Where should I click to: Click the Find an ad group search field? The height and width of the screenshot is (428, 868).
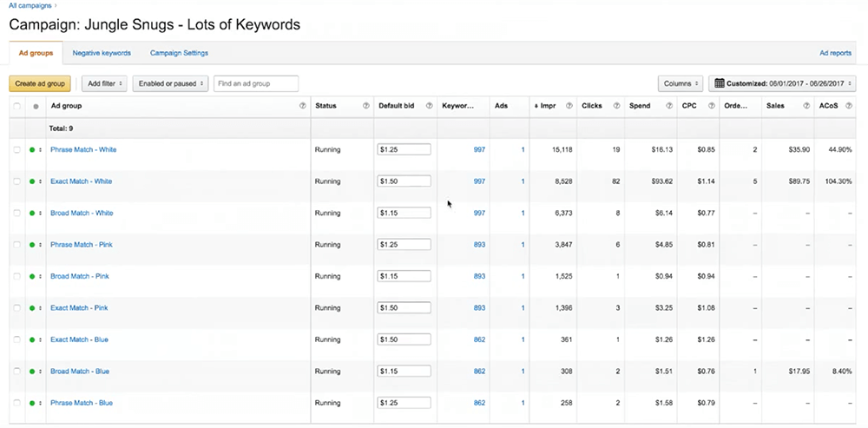[x=256, y=83]
